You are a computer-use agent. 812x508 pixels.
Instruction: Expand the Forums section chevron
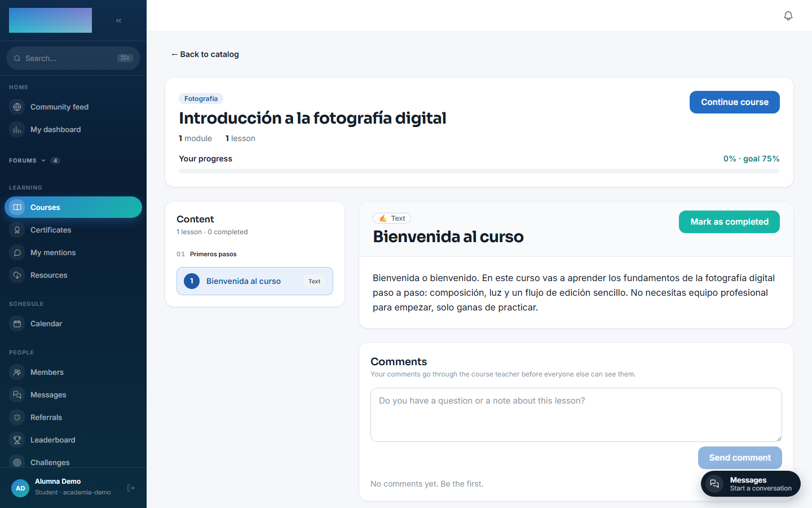[x=43, y=160]
